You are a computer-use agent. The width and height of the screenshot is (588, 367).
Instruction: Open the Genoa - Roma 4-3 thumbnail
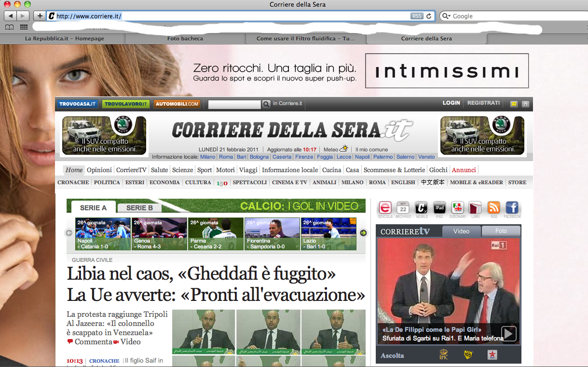coord(160,234)
